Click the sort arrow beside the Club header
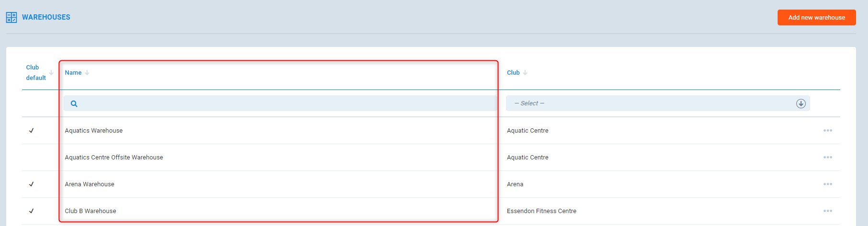The image size is (868, 226). pos(525,73)
